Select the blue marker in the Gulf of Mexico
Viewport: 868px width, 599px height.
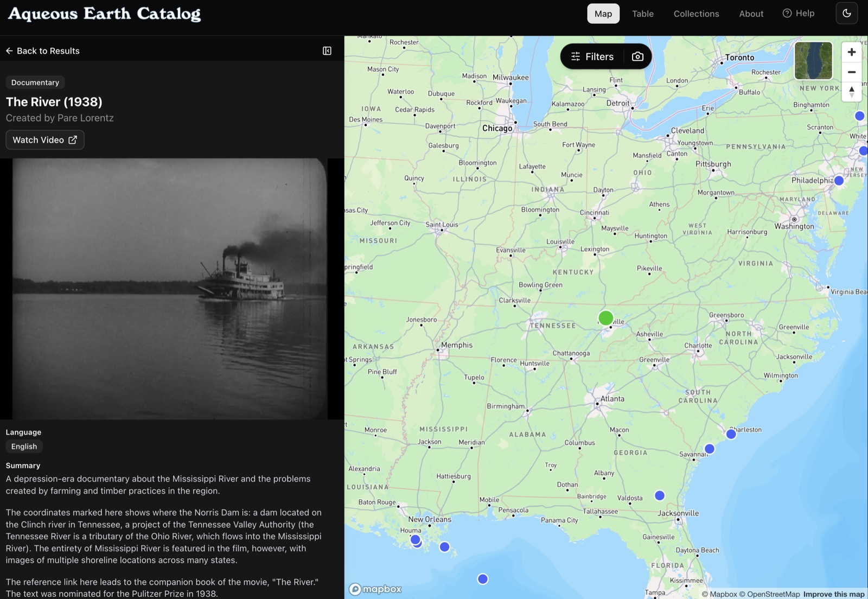[x=482, y=579]
